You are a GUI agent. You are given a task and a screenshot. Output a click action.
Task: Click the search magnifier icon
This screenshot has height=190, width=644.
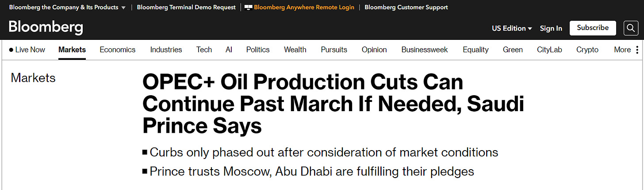[631, 28]
